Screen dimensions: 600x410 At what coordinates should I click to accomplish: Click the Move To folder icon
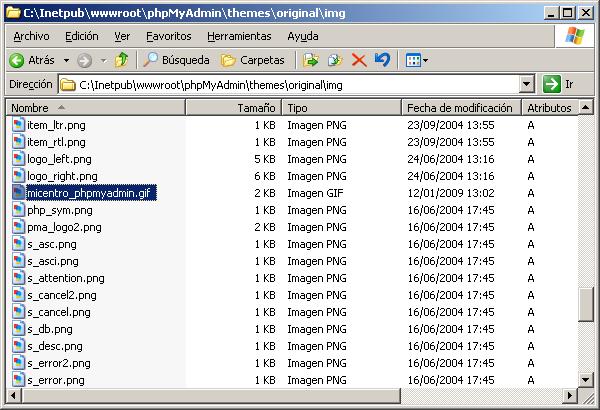pos(311,60)
